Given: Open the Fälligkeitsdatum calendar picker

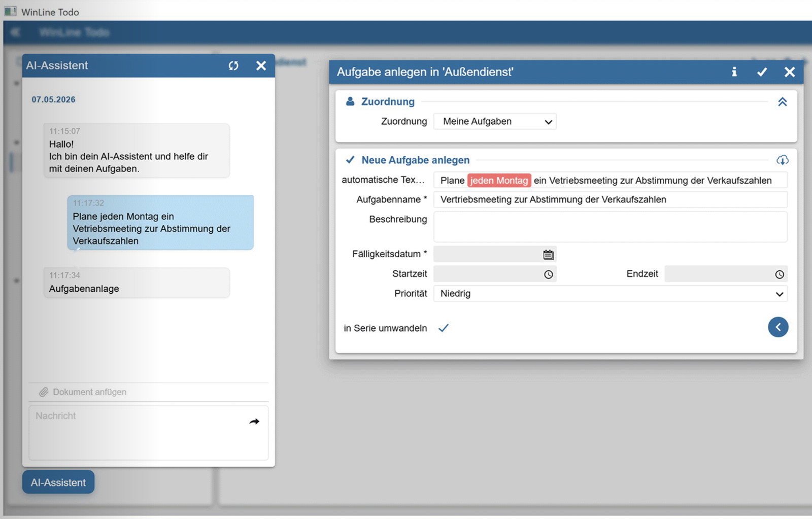Looking at the screenshot, I should [x=548, y=254].
